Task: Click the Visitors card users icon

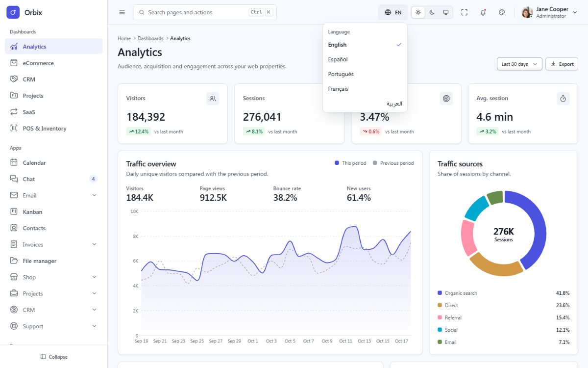Action: click(x=213, y=99)
